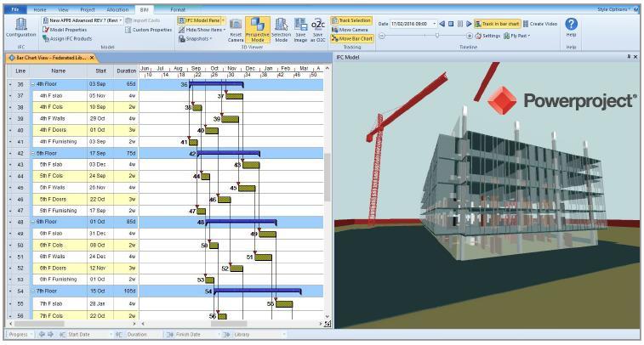Click the Name column header
Viewport: 644px width, 345px height.
click(59, 71)
